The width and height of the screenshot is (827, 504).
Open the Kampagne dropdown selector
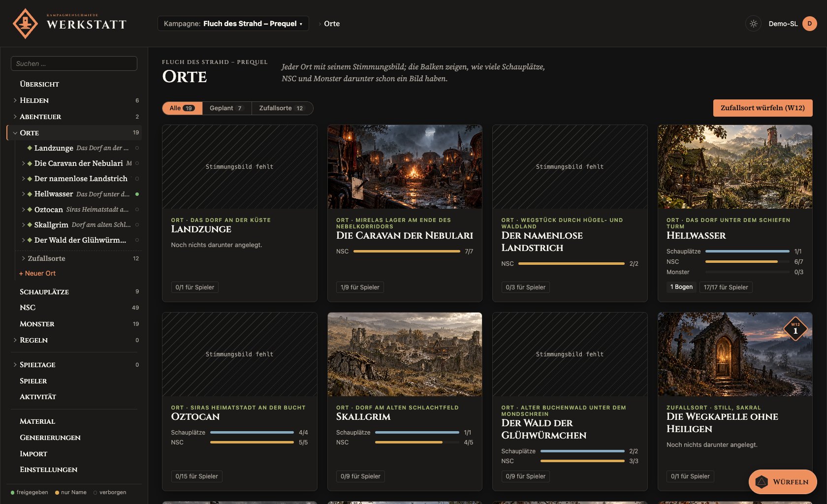[x=233, y=24]
